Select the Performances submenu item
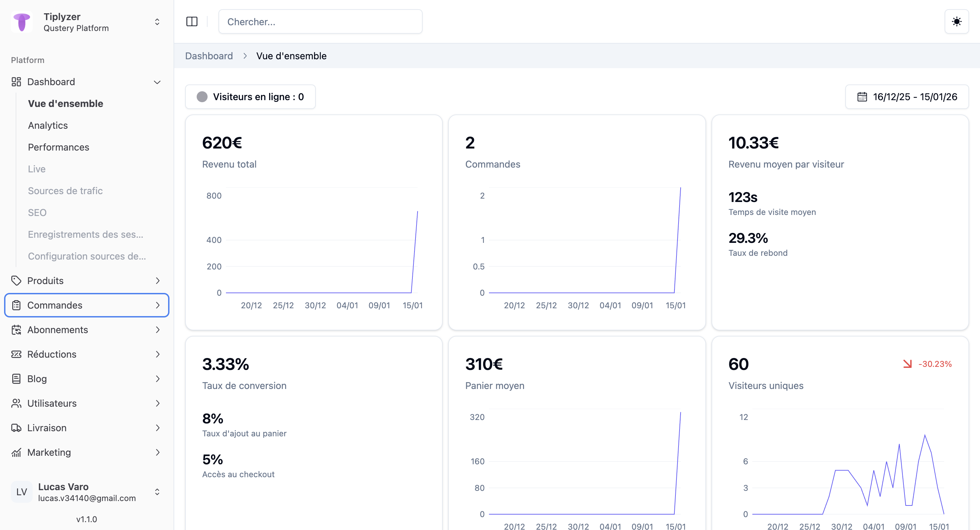The width and height of the screenshot is (980, 530). pyautogui.click(x=59, y=147)
